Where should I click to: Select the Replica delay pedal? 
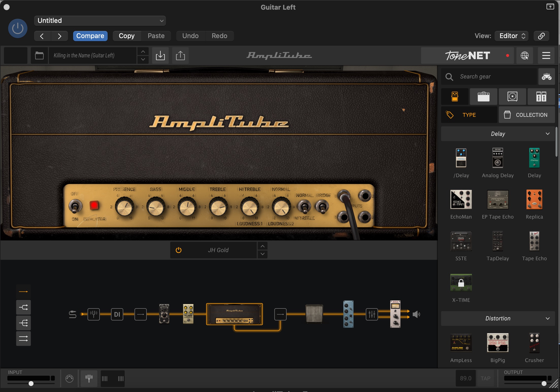pyautogui.click(x=534, y=200)
